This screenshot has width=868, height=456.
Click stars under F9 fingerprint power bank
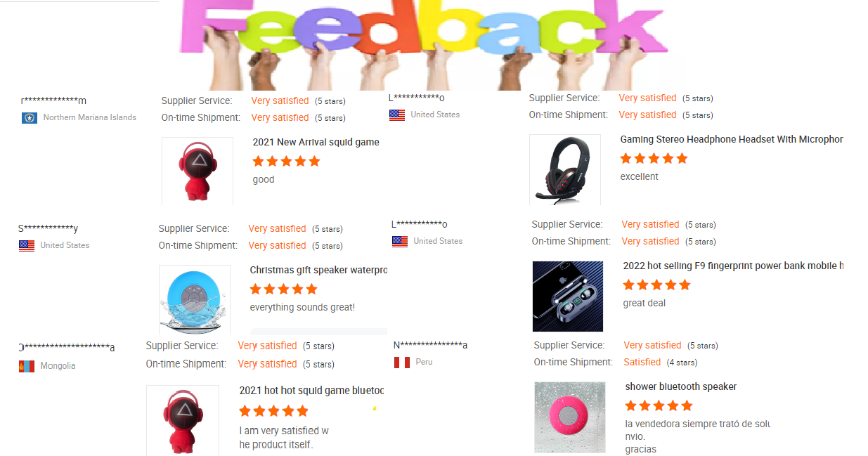656,285
